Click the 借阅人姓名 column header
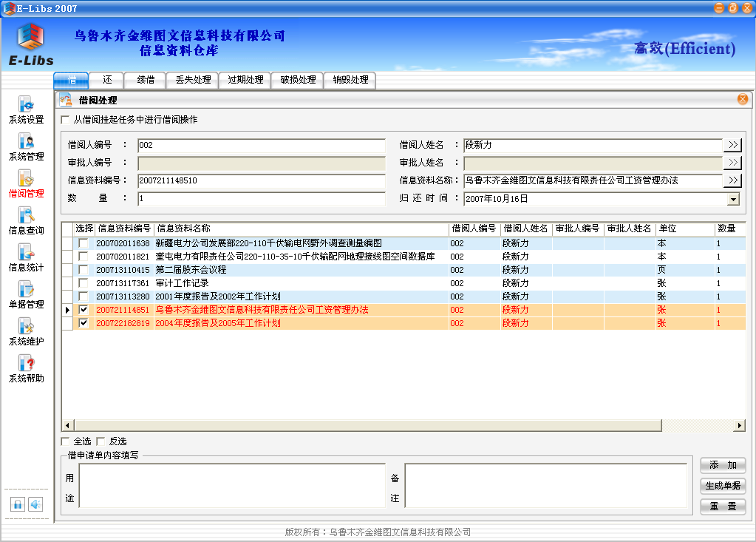The image size is (756, 542). pos(525,228)
